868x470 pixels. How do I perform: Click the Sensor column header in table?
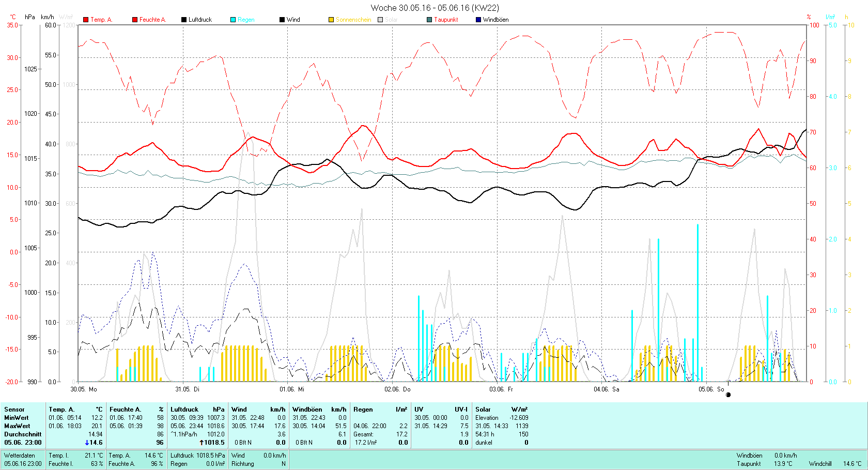click(x=14, y=409)
